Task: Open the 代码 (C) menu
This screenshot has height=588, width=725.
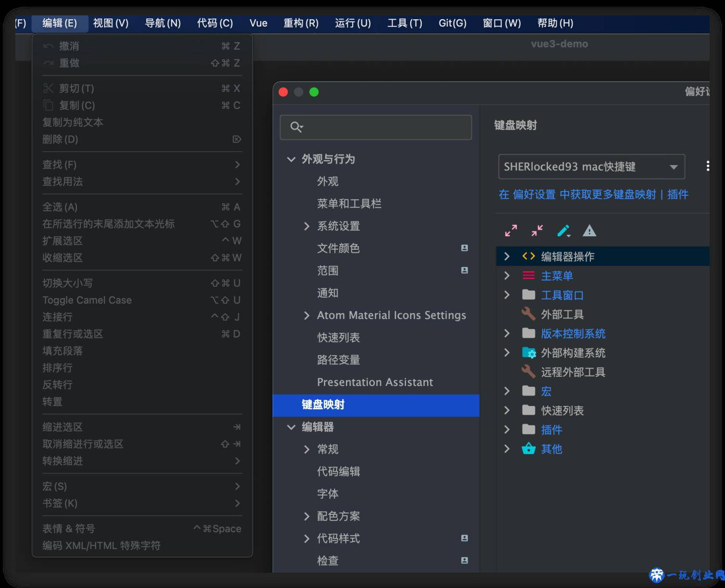Action: (215, 23)
